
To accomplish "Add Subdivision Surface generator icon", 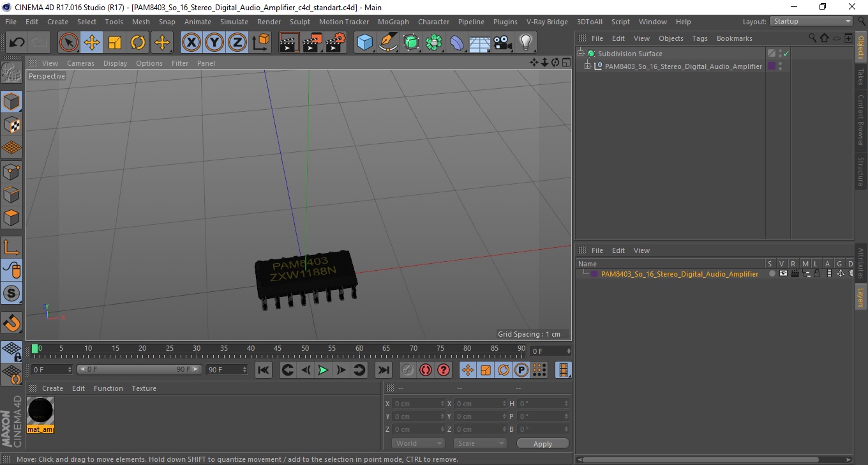I will (x=411, y=43).
